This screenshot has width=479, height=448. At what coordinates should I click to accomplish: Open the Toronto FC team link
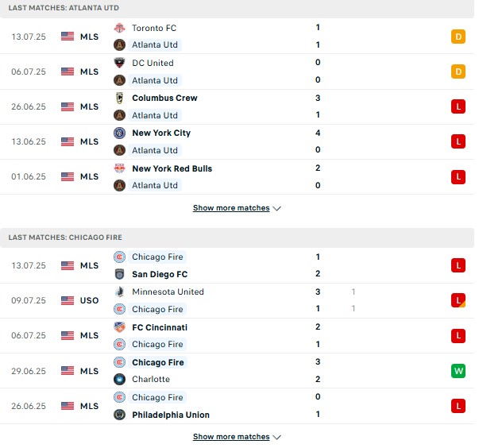(154, 28)
